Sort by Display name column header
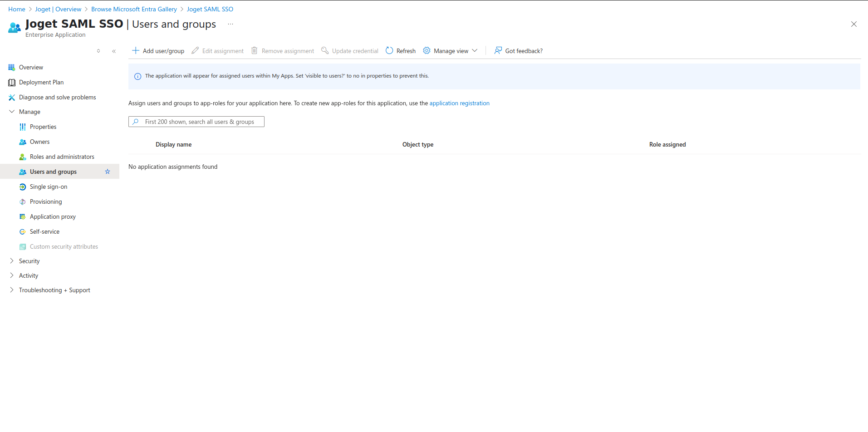Image resolution: width=868 pixels, height=432 pixels. coord(174,144)
